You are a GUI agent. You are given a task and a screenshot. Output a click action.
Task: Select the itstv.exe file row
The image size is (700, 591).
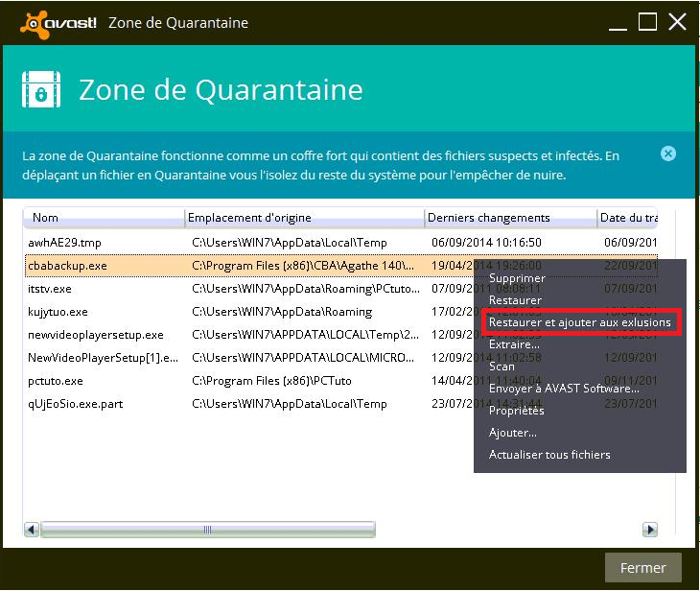click(x=249, y=289)
